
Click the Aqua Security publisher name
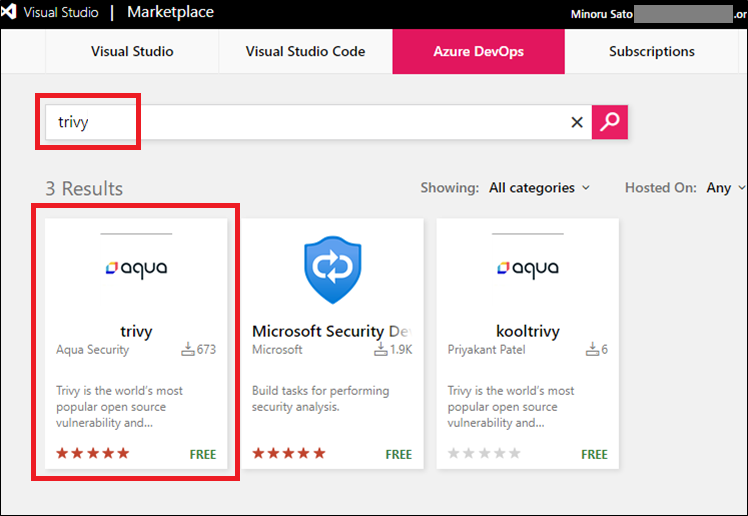(x=93, y=350)
